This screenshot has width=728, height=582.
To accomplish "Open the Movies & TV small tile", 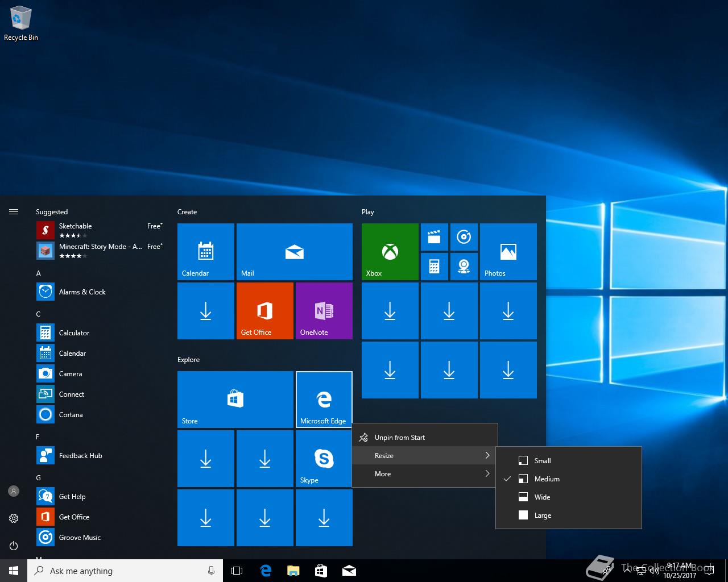I will [435, 237].
